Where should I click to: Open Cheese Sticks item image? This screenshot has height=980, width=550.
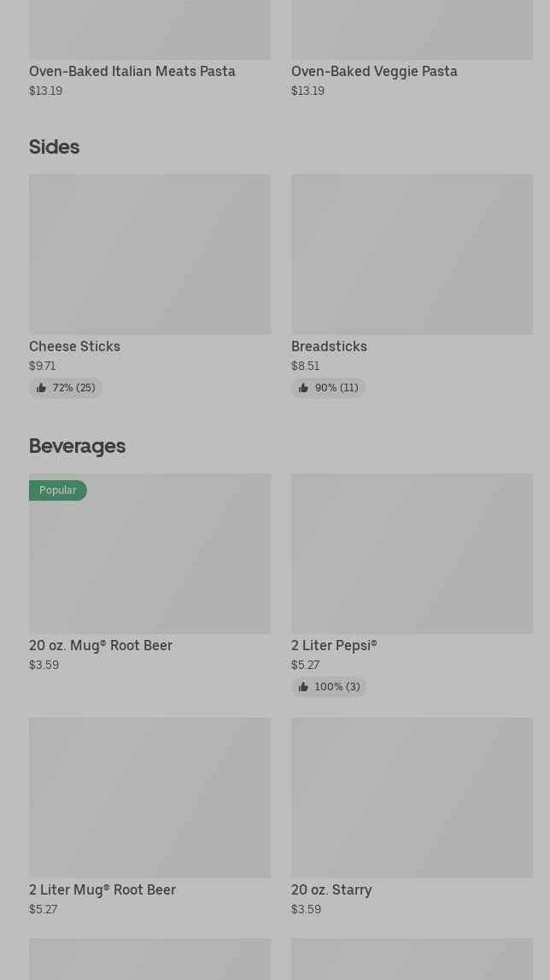(149, 254)
